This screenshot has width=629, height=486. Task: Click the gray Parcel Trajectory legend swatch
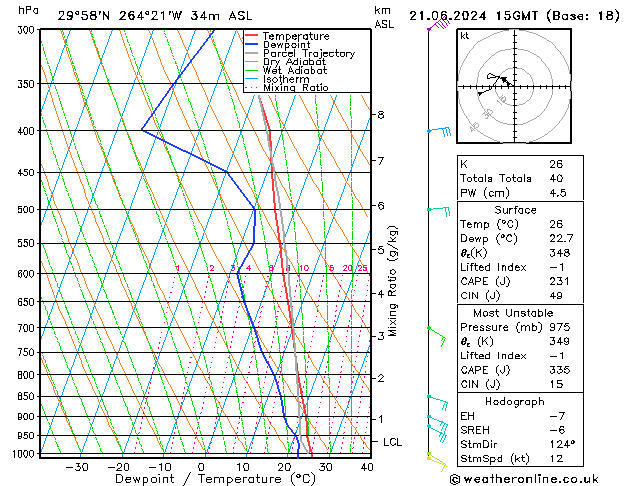pyautogui.click(x=252, y=53)
